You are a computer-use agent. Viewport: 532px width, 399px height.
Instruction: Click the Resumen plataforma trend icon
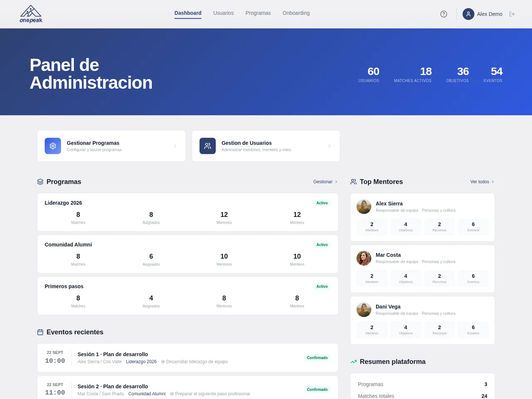[354, 362]
